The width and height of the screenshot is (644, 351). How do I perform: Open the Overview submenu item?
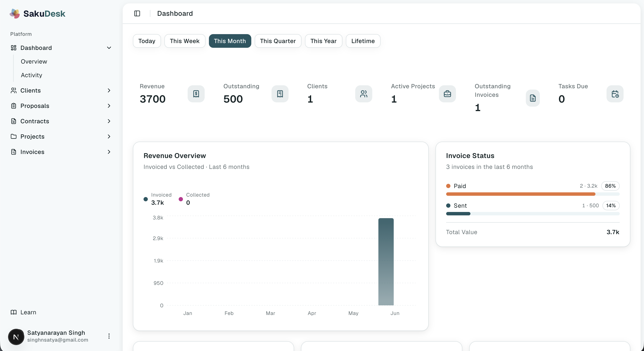pyautogui.click(x=34, y=62)
